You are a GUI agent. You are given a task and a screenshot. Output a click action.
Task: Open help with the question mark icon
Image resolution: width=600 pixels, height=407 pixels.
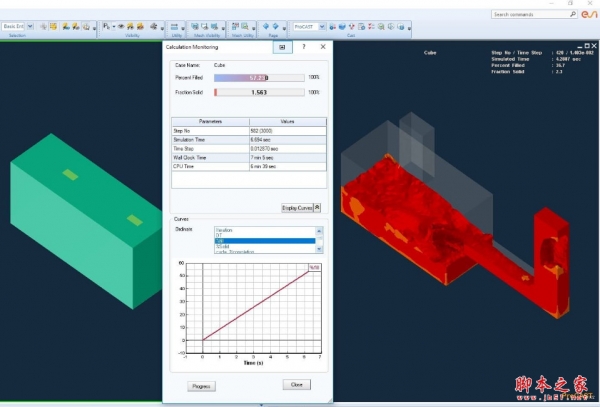pyautogui.click(x=304, y=47)
